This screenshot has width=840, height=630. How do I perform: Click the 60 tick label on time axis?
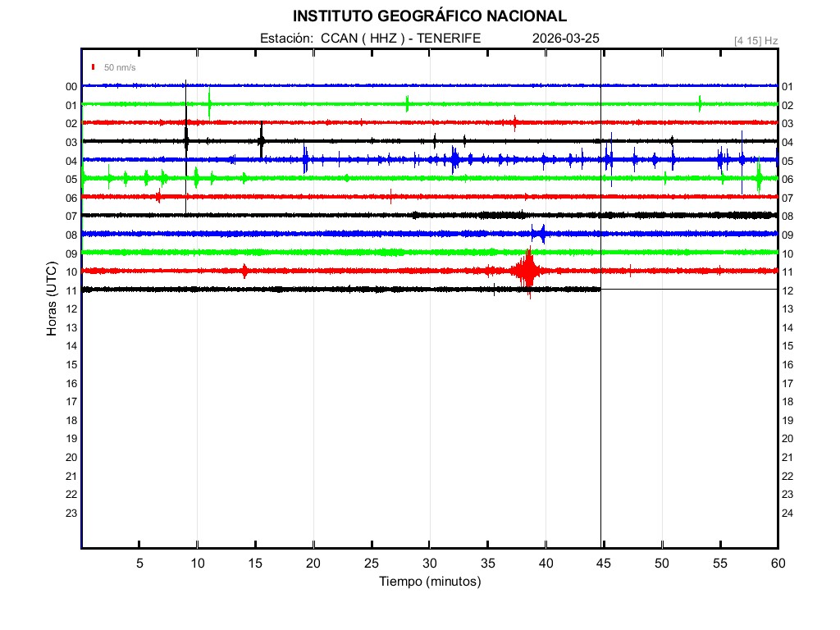click(x=777, y=564)
